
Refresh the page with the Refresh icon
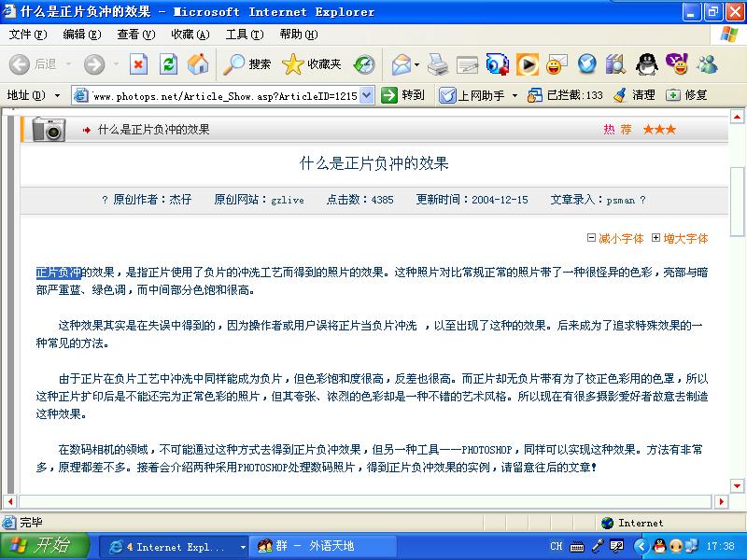(168, 64)
